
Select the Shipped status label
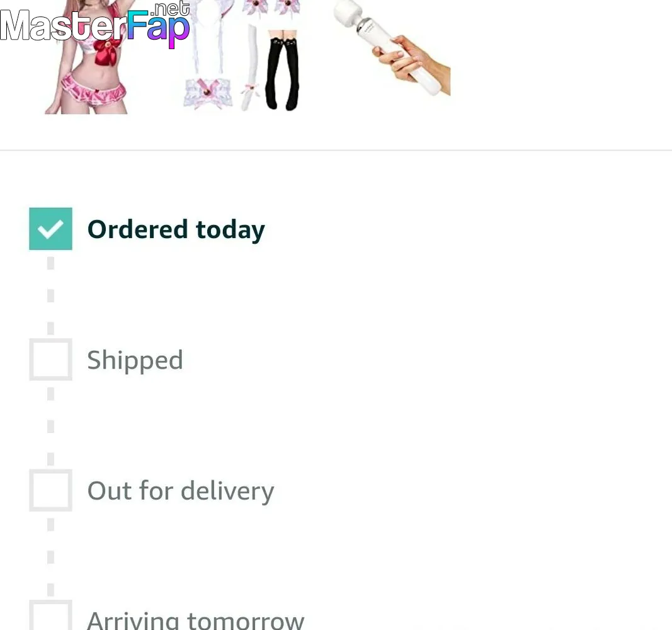(135, 360)
